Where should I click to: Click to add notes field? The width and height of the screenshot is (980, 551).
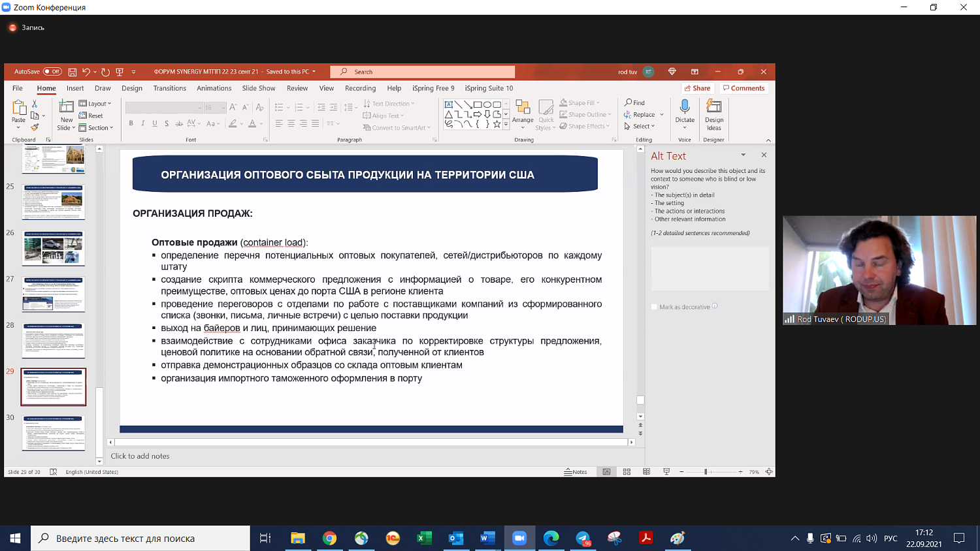click(x=140, y=456)
